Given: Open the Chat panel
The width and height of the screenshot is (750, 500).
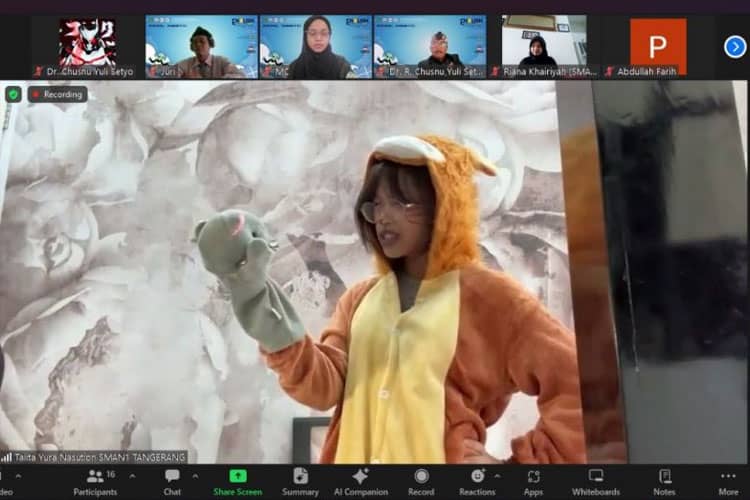Looking at the screenshot, I should 172,482.
